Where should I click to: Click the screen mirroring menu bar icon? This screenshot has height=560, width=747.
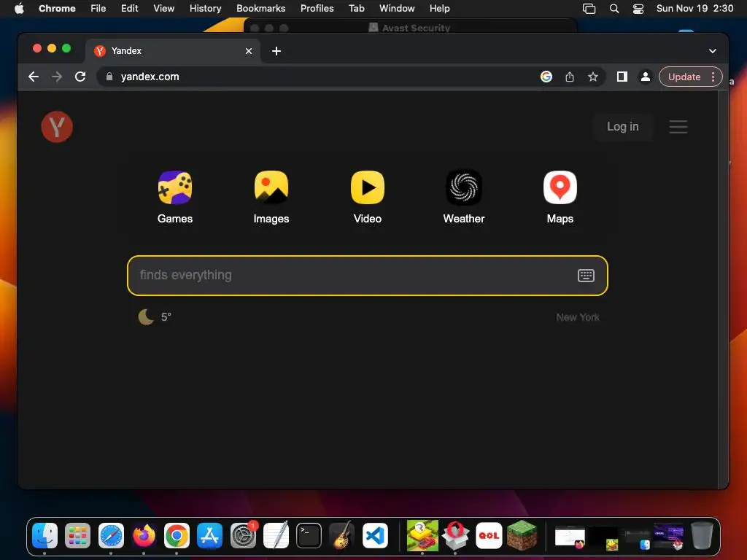[589, 9]
